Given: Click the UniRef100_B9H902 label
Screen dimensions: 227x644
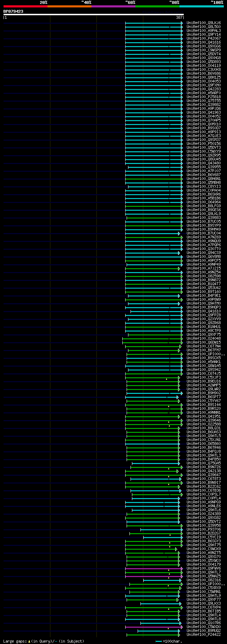Looking at the screenshot, I should pyautogui.click(x=204, y=393).
